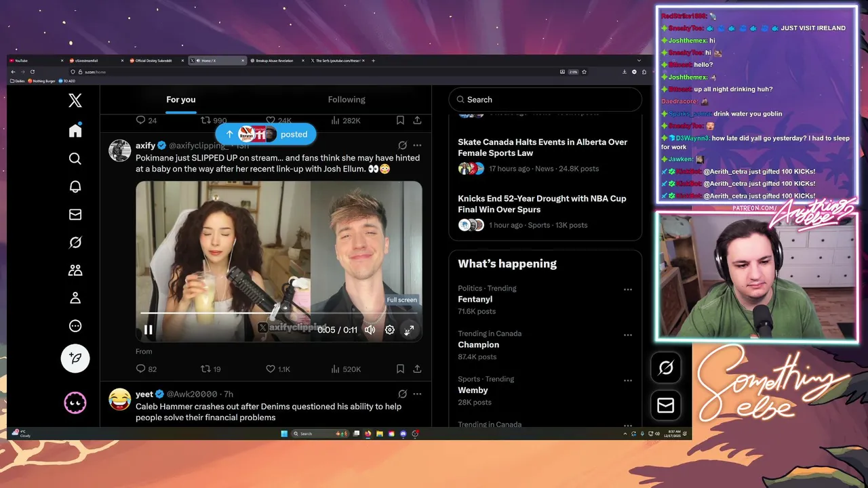Repost the axify post with 19 reposts
Screen dimensions: 868x488
[211, 369]
